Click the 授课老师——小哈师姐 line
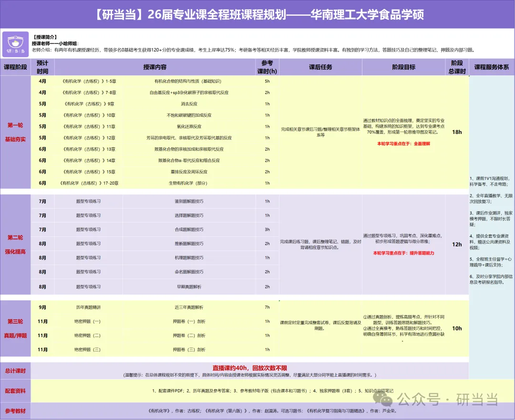Image resolution: width=515 pixels, height=420 pixels. pyautogui.click(x=55, y=43)
